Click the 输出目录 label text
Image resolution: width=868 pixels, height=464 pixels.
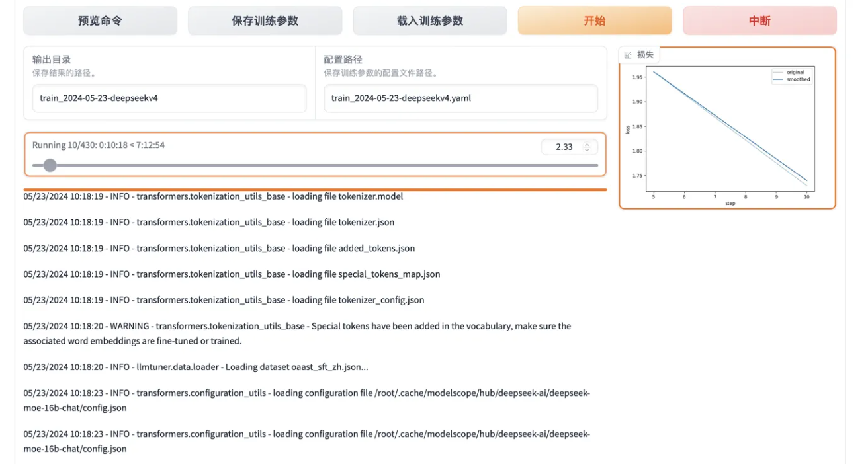52,59
